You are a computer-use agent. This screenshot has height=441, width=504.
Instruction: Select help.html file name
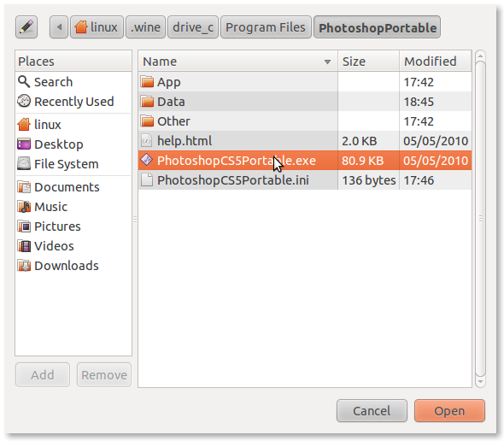pos(185,141)
